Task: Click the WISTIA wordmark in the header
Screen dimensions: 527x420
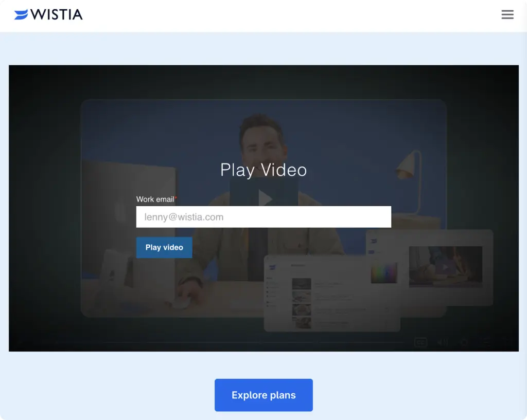Action: pos(57,15)
